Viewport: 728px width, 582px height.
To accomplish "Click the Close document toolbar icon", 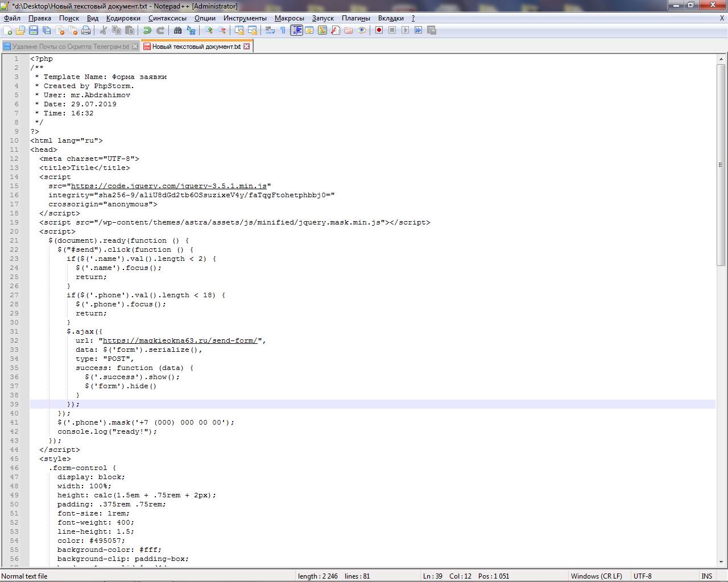I will click(x=60, y=30).
